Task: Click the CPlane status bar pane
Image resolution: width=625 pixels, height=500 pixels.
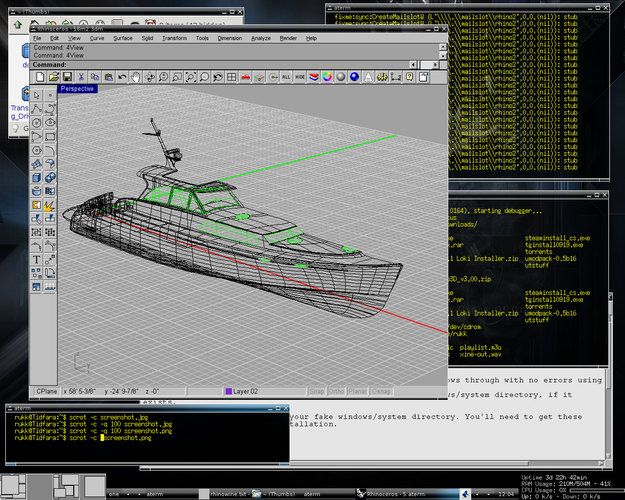Action: pyautogui.click(x=47, y=392)
